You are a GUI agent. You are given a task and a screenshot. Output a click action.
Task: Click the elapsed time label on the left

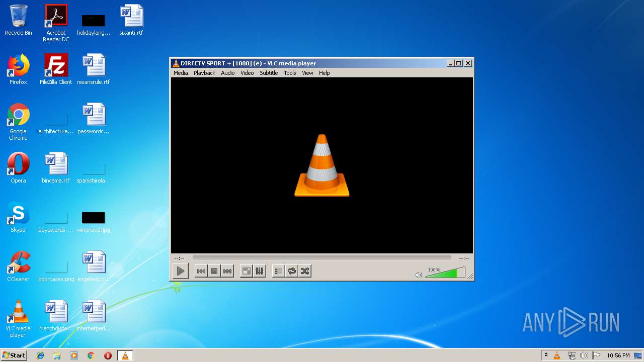180,258
